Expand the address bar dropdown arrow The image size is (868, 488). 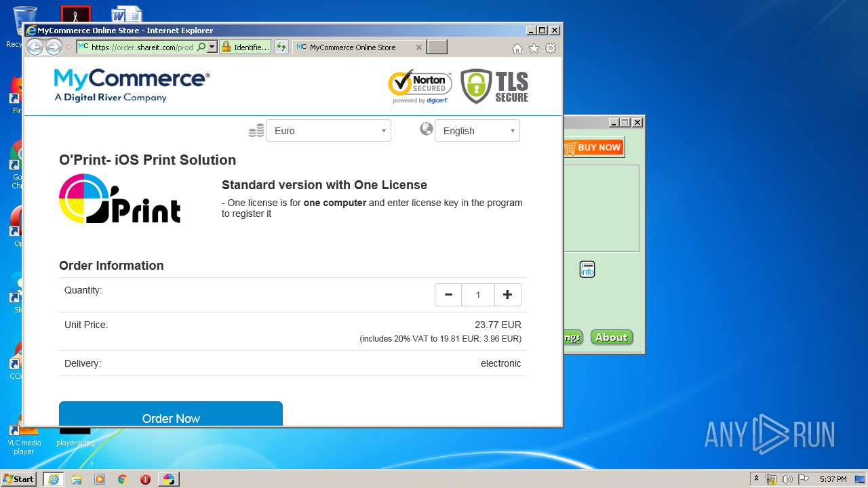tap(212, 47)
